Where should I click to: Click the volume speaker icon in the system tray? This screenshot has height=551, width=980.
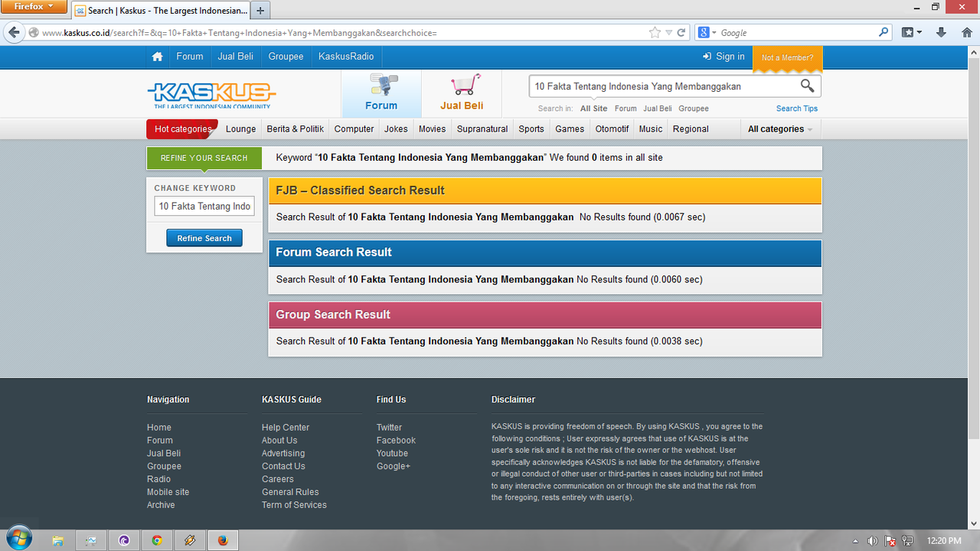[872, 541]
